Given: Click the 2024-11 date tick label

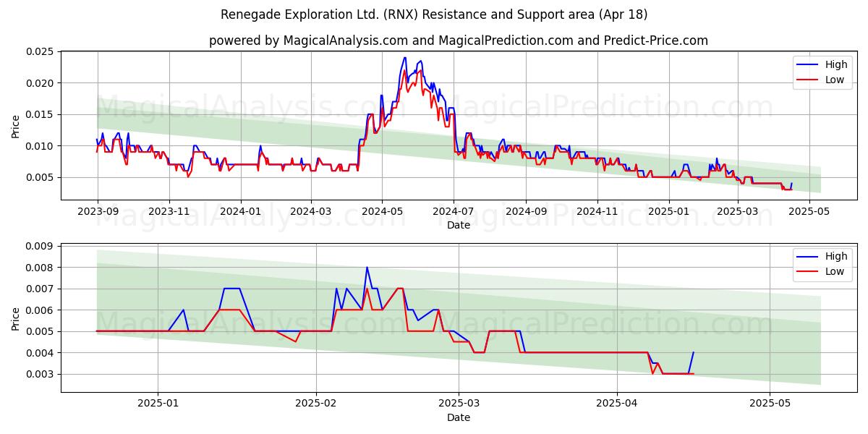Looking at the screenshot, I should click(x=597, y=211).
